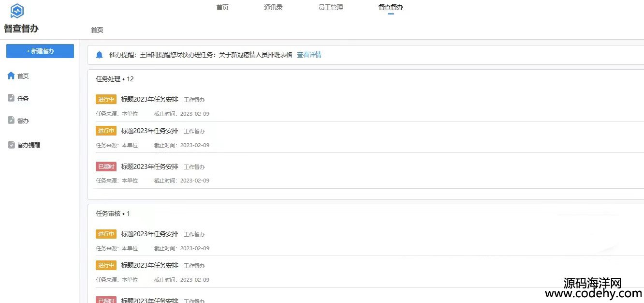Open first 标题2023年任务安排 in 任务审核
The width and height of the screenshot is (644, 303).
pos(149,234)
